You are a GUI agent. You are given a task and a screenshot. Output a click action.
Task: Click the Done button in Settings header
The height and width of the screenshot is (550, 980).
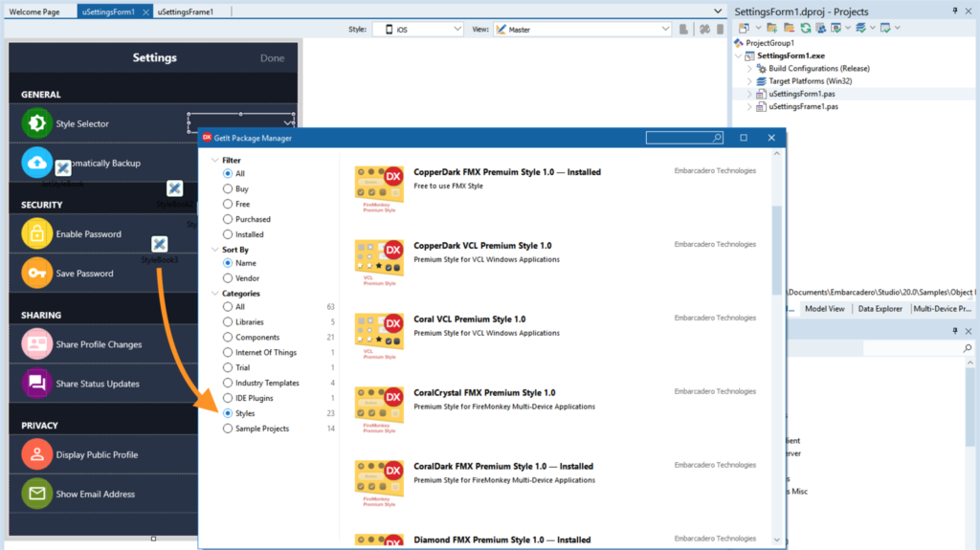[272, 57]
